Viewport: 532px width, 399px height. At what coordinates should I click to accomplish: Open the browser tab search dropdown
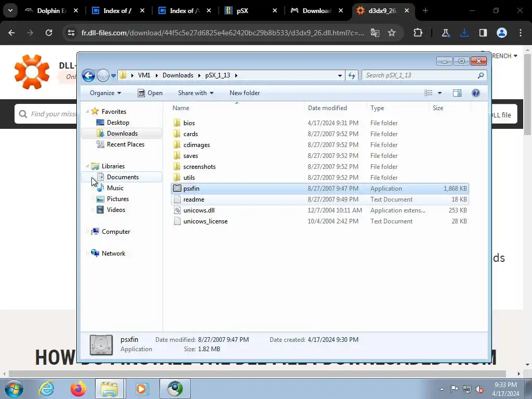(x=10, y=11)
